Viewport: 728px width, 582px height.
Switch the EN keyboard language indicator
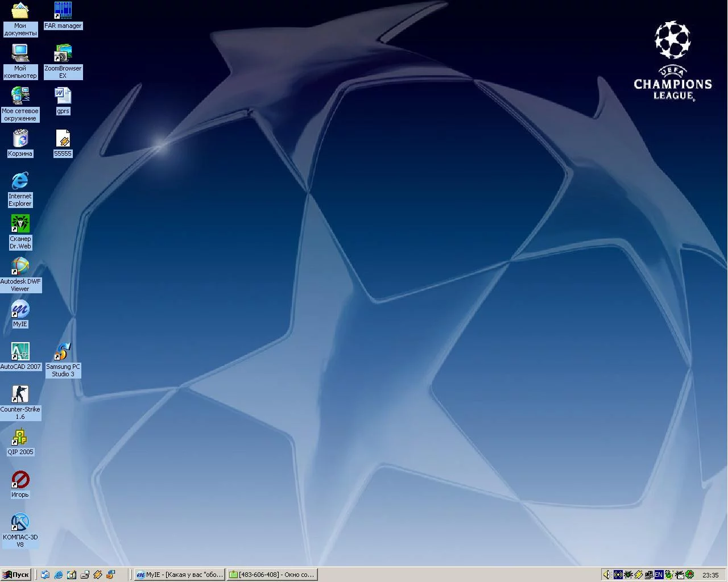coord(659,575)
